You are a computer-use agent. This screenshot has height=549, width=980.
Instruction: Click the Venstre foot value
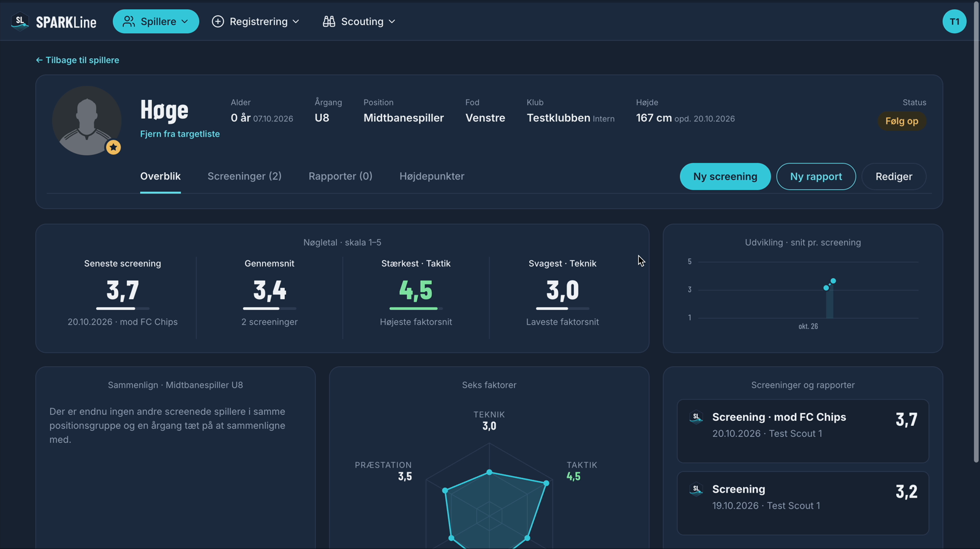pyautogui.click(x=485, y=118)
